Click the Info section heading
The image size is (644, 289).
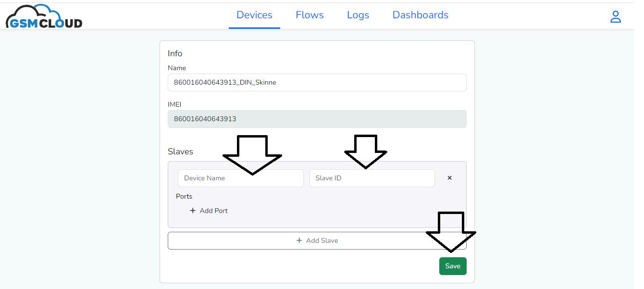point(175,53)
